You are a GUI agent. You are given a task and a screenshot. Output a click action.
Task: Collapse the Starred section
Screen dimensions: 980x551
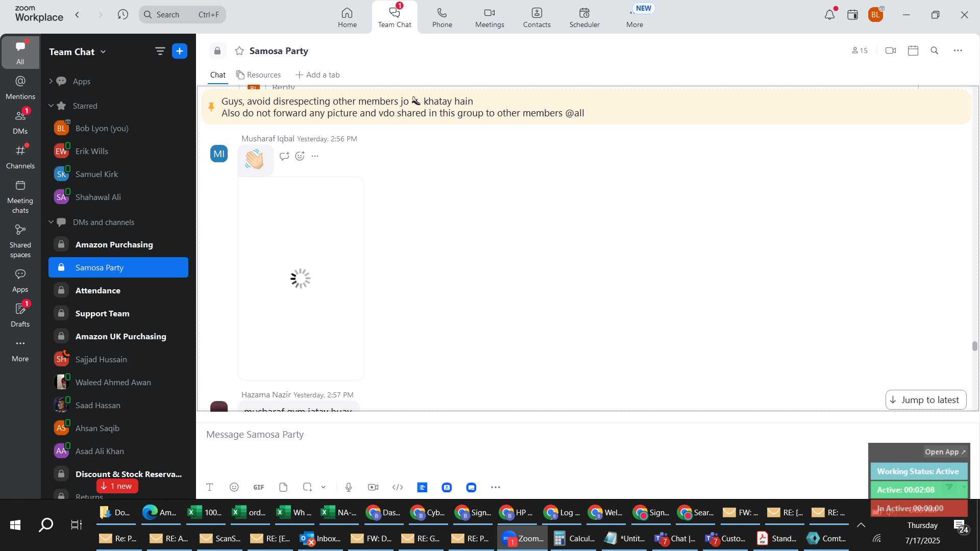[51, 106]
